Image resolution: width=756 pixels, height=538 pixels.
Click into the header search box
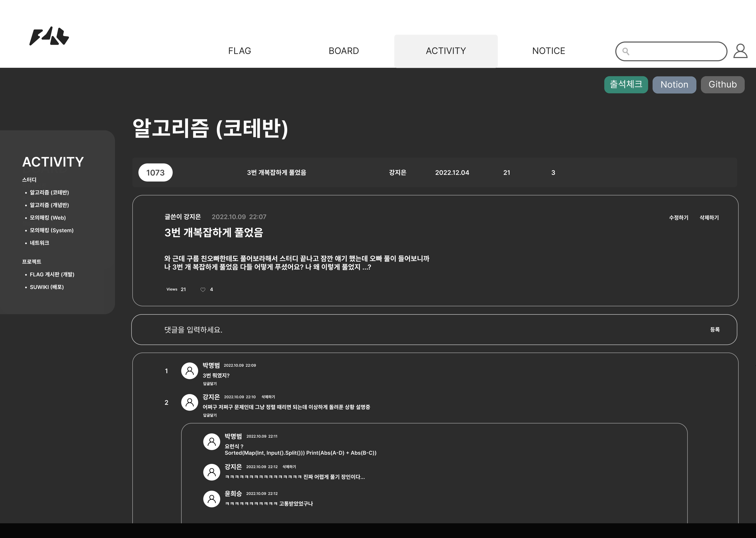(x=671, y=51)
